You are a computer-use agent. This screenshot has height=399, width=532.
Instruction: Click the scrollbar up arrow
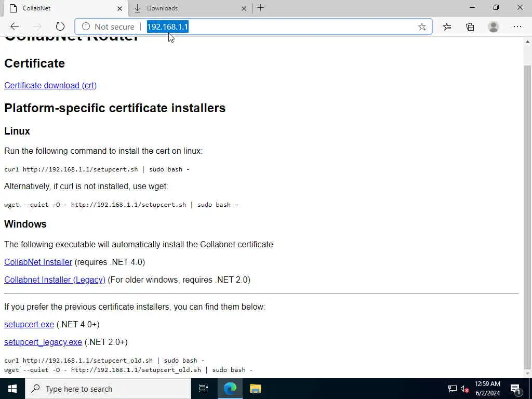click(x=528, y=42)
